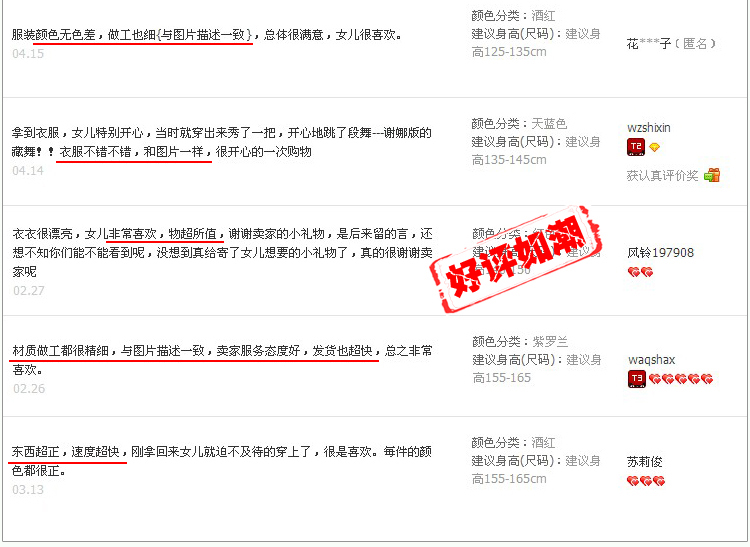The height and width of the screenshot is (547, 750).
Task: Click the review starting 衣衣很漂亮
Action: point(222,252)
